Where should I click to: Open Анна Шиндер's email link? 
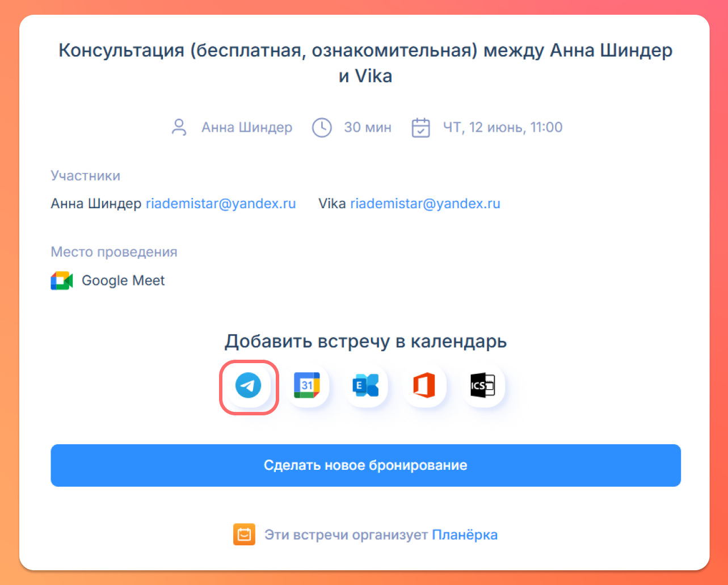click(x=221, y=204)
